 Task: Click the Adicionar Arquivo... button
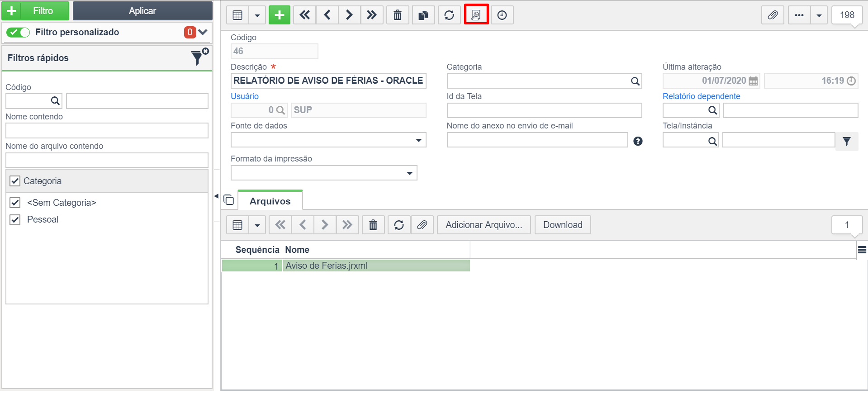pyautogui.click(x=484, y=225)
